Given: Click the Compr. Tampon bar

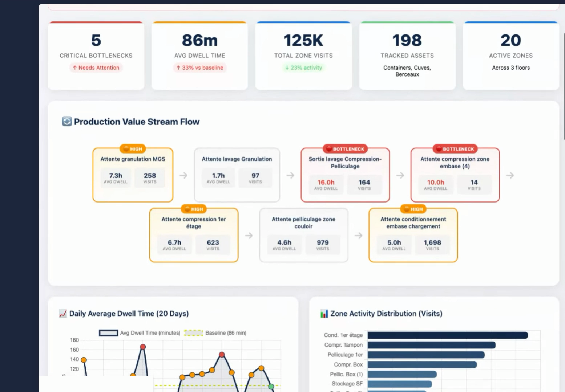Looking at the screenshot, I should click(432, 345).
